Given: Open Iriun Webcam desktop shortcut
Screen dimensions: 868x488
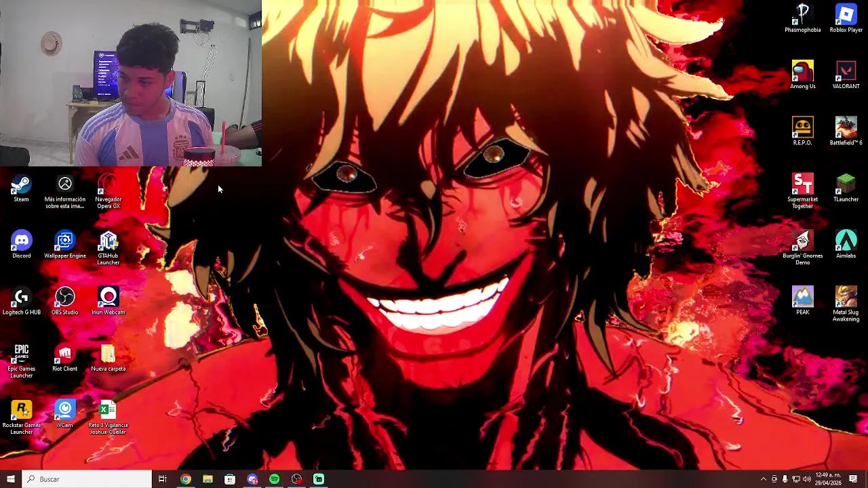Looking at the screenshot, I should (108, 302).
